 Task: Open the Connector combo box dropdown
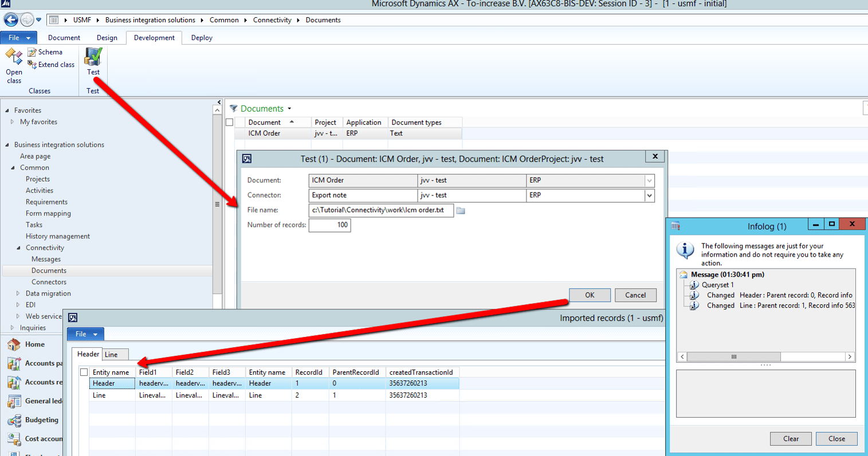pyautogui.click(x=649, y=195)
